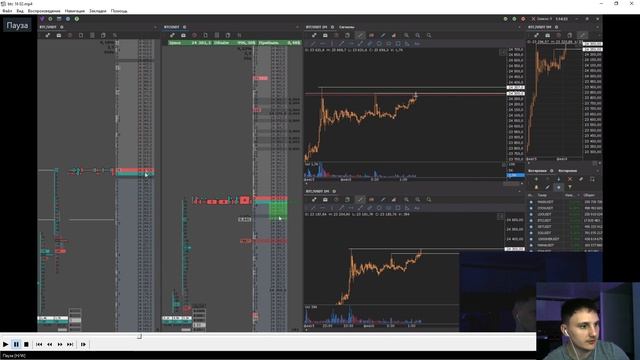Click the filter funnel icon in the watchlist toolbar
The image size is (640, 360).
(570, 187)
